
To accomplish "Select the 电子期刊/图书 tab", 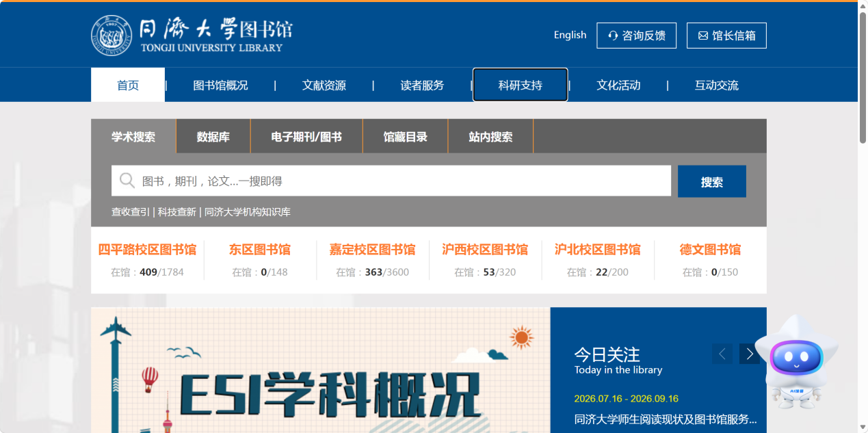I will coord(306,136).
